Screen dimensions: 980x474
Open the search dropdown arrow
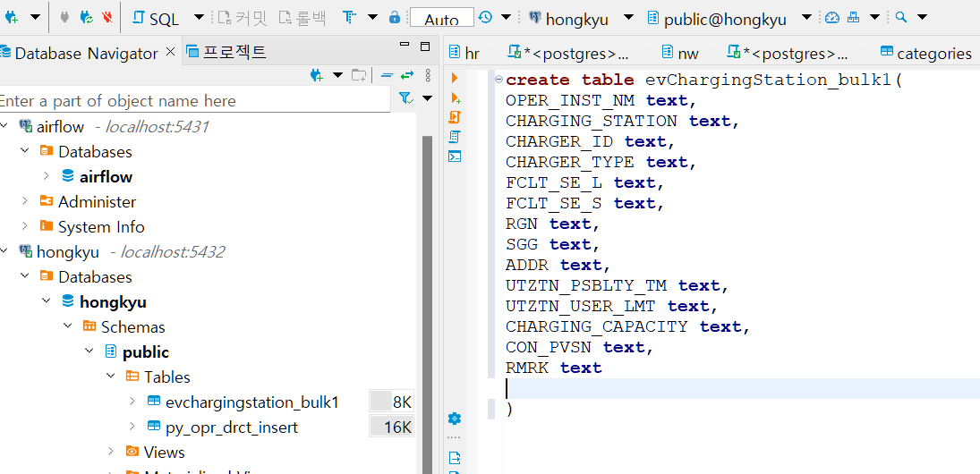click(x=923, y=18)
